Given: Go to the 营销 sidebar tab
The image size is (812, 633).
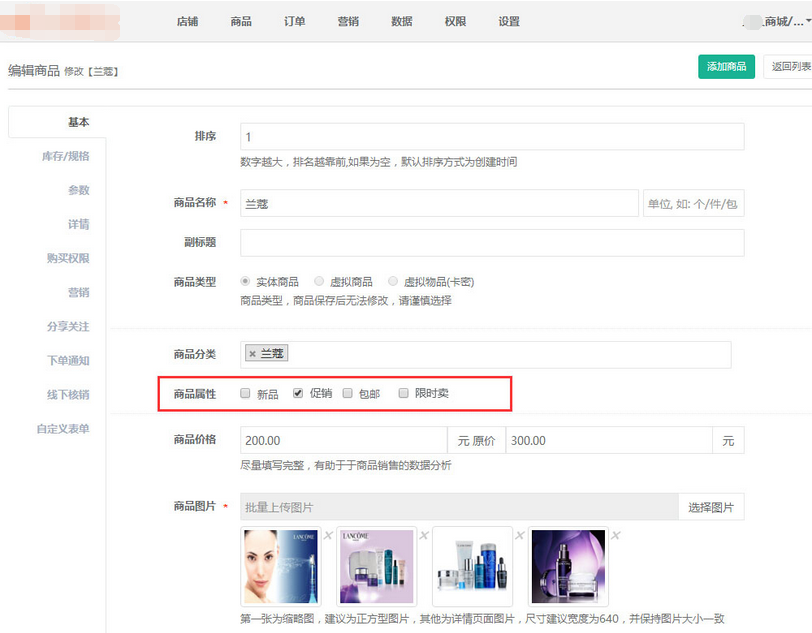Looking at the screenshot, I should (x=78, y=292).
